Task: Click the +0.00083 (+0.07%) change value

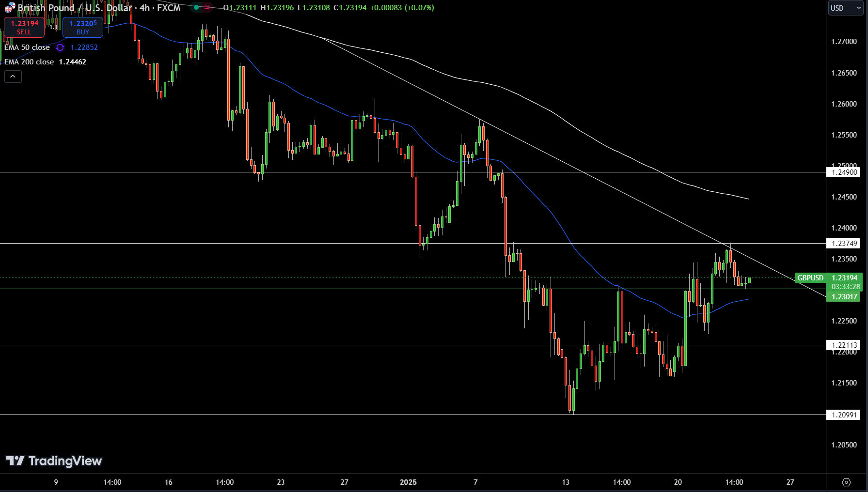Action: point(402,8)
